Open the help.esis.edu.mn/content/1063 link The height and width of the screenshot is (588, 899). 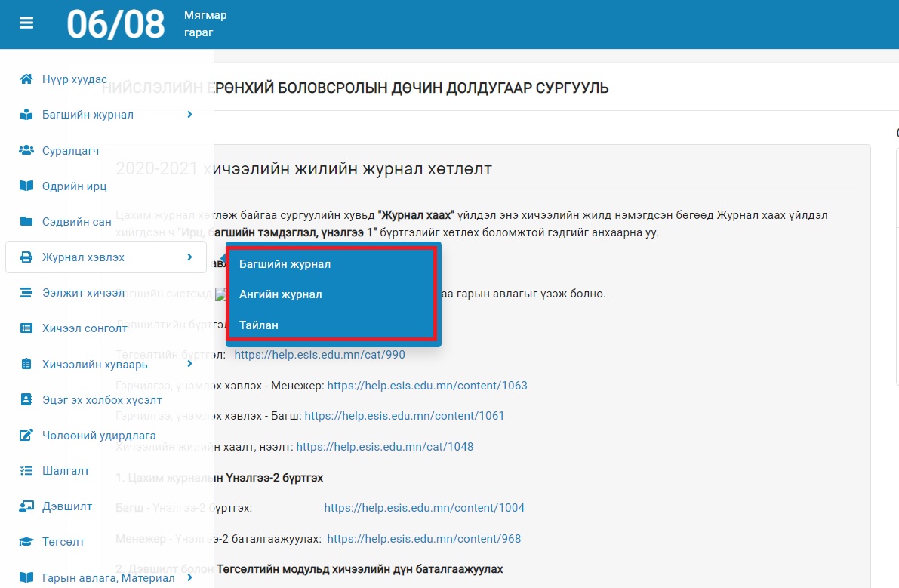[427, 386]
